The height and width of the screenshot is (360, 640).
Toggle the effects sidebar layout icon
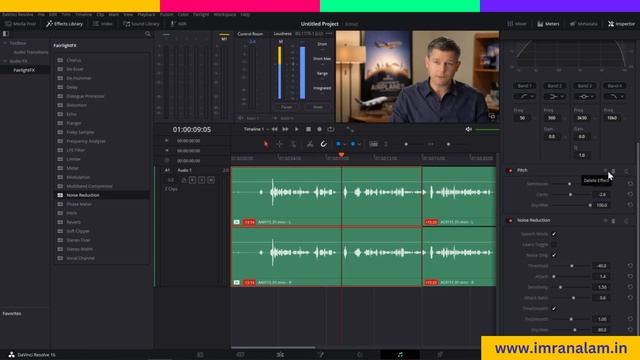coord(5,34)
